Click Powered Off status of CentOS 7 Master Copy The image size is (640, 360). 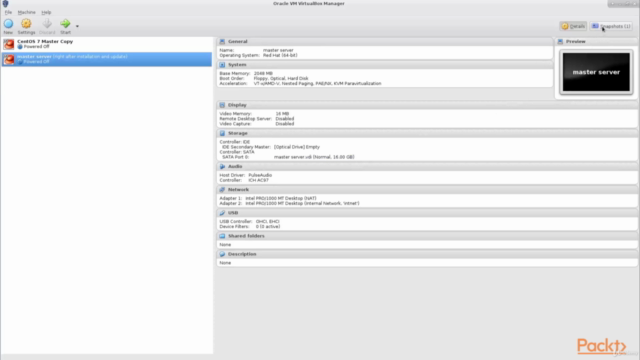click(x=36, y=47)
